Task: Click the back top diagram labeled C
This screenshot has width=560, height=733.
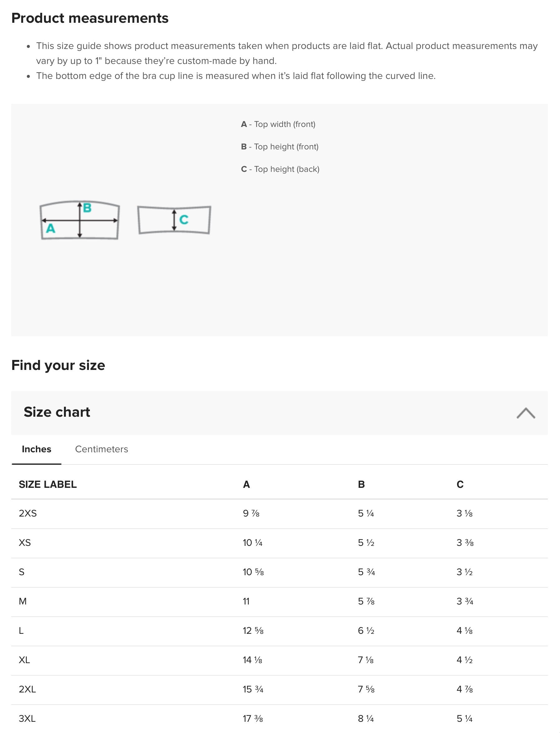Action: (174, 220)
